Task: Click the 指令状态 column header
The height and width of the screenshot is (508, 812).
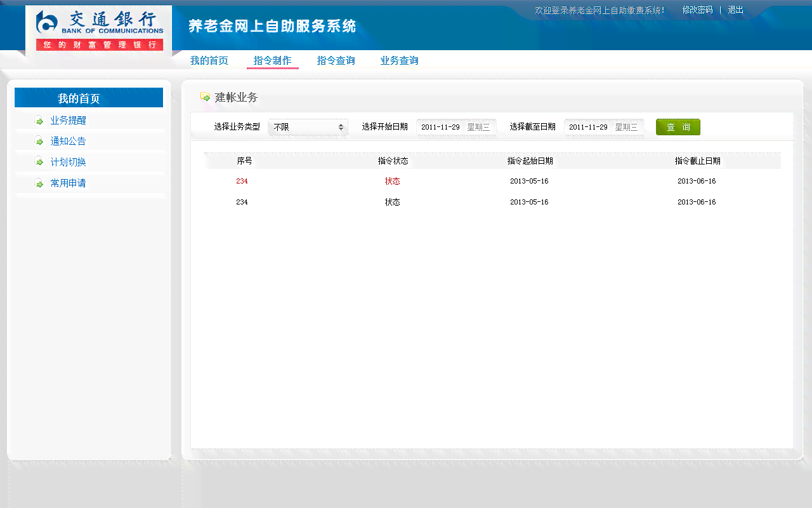Action: pyautogui.click(x=393, y=161)
